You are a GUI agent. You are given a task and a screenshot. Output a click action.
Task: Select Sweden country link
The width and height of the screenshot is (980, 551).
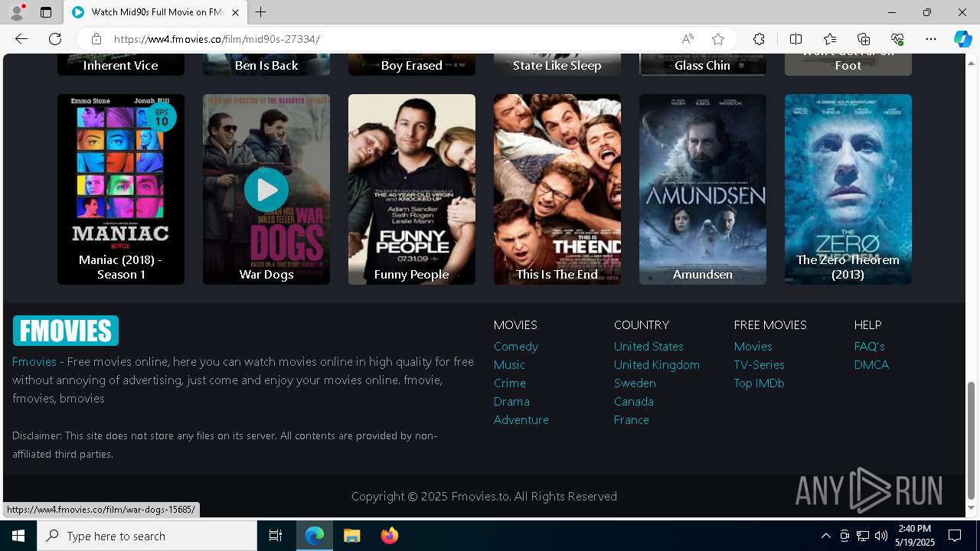[635, 383]
